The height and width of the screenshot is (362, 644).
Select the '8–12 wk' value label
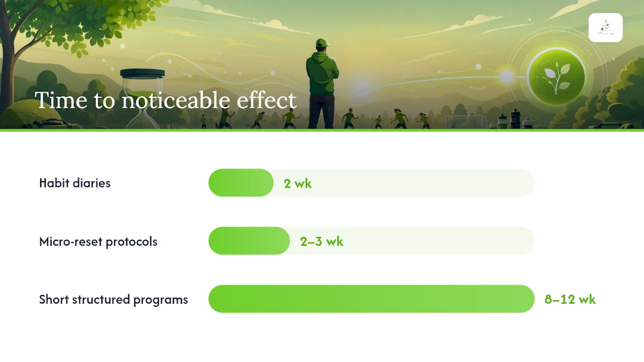pos(570,300)
